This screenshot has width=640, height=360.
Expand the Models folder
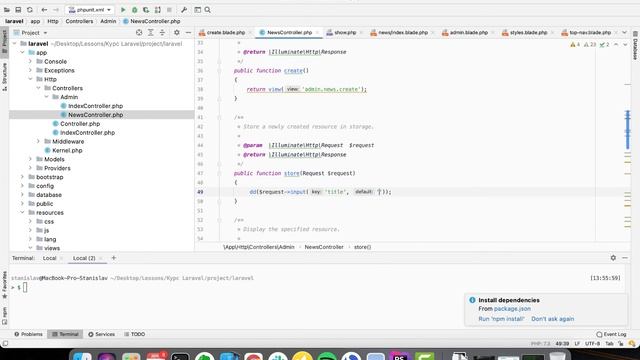30,160
